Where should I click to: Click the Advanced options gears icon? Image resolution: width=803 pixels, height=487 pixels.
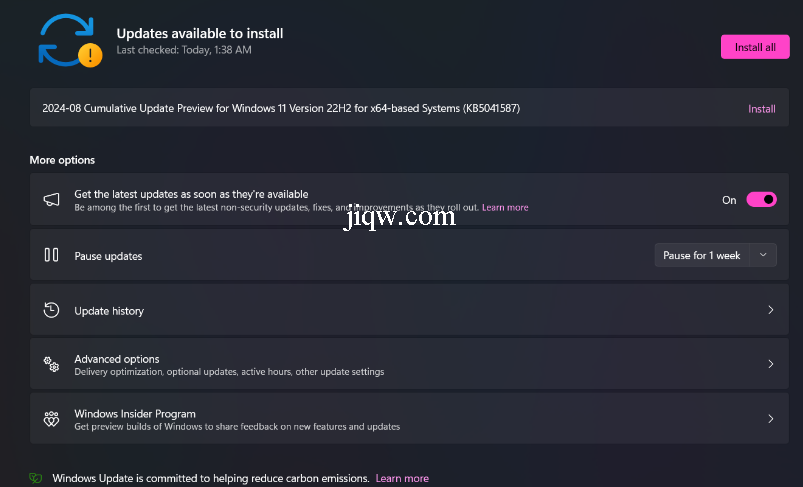click(x=51, y=365)
